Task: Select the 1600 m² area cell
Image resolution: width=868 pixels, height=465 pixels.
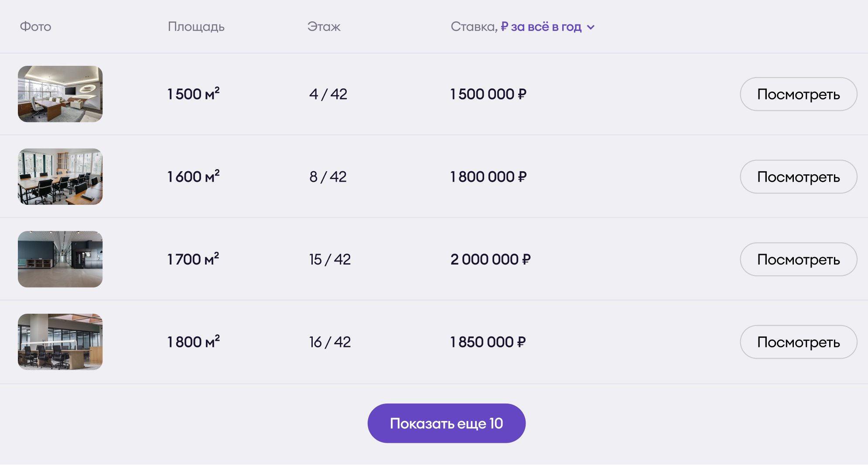Action: click(193, 176)
